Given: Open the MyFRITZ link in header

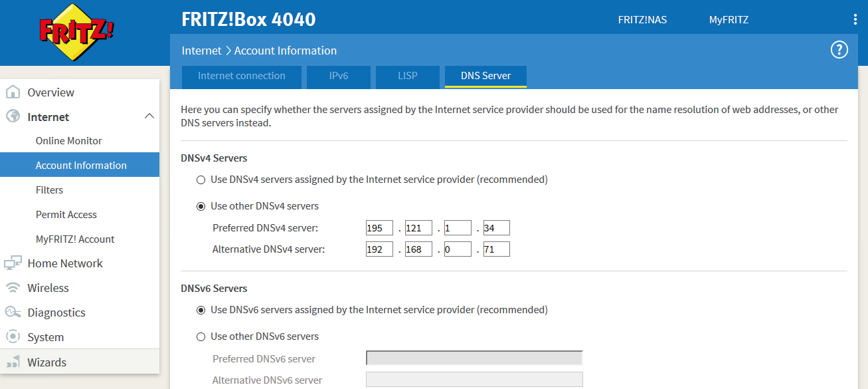Looking at the screenshot, I should (729, 20).
